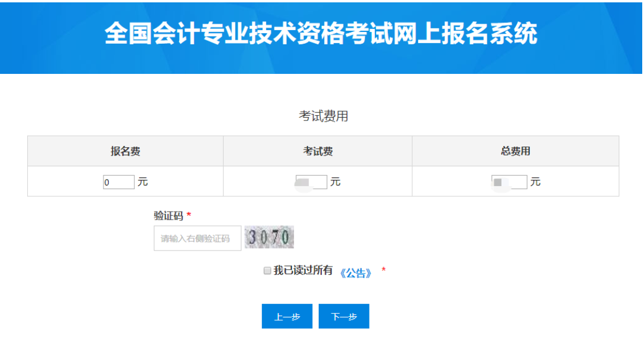The width and height of the screenshot is (644, 341).
Task: Tick the 我已读过所有 checkbox
Action: [x=267, y=271]
